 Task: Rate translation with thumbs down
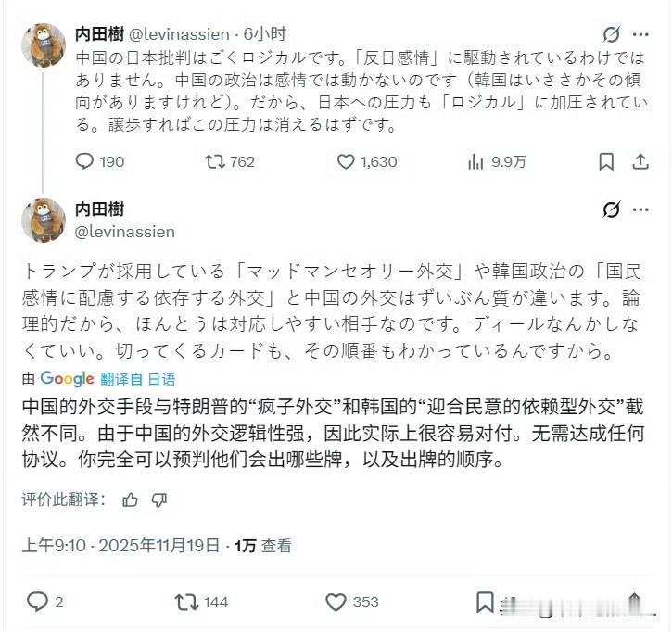tap(158, 499)
